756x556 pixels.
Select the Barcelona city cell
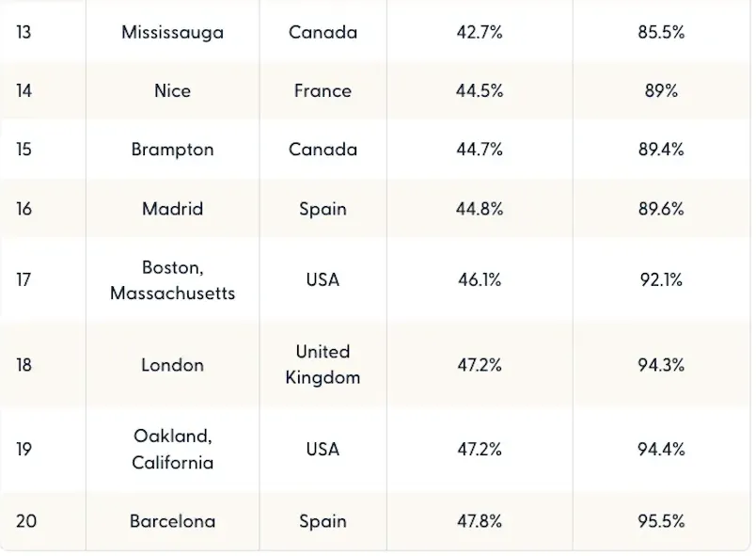coord(172,520)
